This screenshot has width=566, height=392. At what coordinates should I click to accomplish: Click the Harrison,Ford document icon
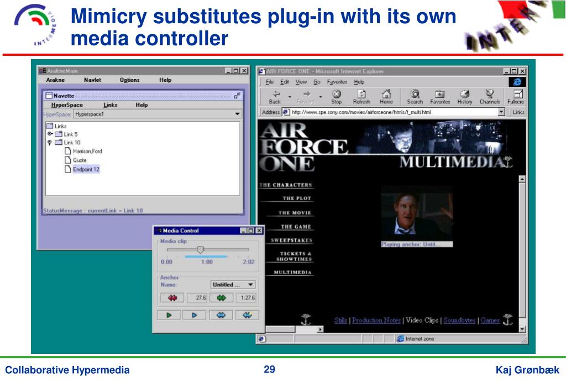(x=67, y=151)
